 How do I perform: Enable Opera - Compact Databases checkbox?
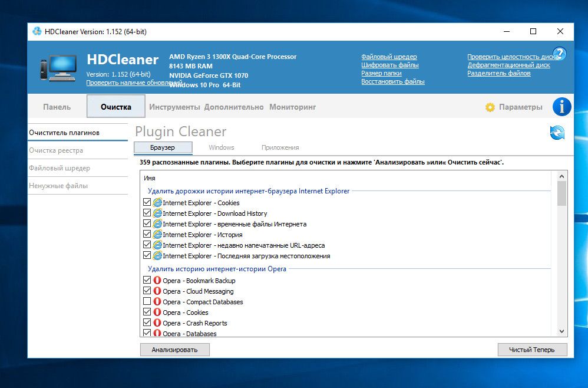tap(147, 302)
